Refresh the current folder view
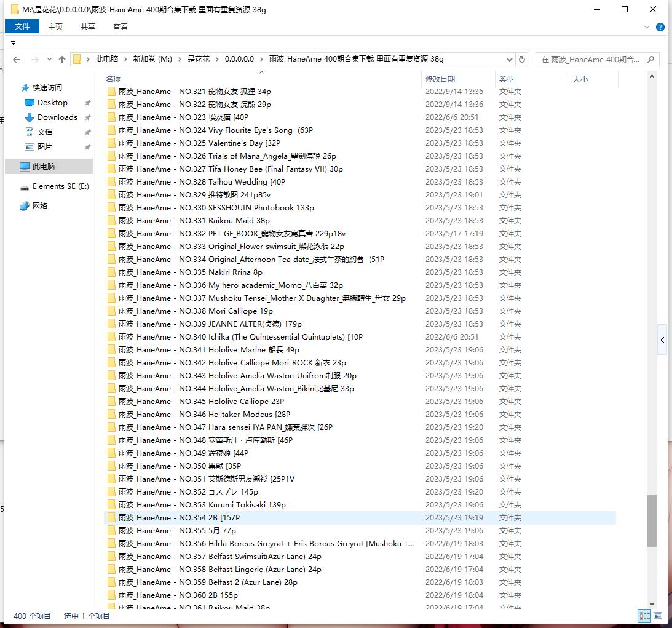The image size is (672, 628). (x=521, y=59)
